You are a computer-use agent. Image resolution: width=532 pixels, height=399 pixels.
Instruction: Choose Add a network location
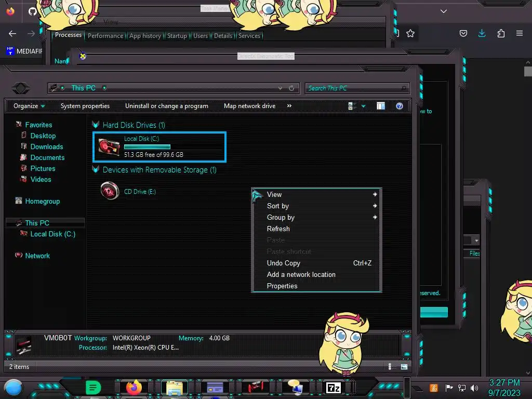(316, 275)
